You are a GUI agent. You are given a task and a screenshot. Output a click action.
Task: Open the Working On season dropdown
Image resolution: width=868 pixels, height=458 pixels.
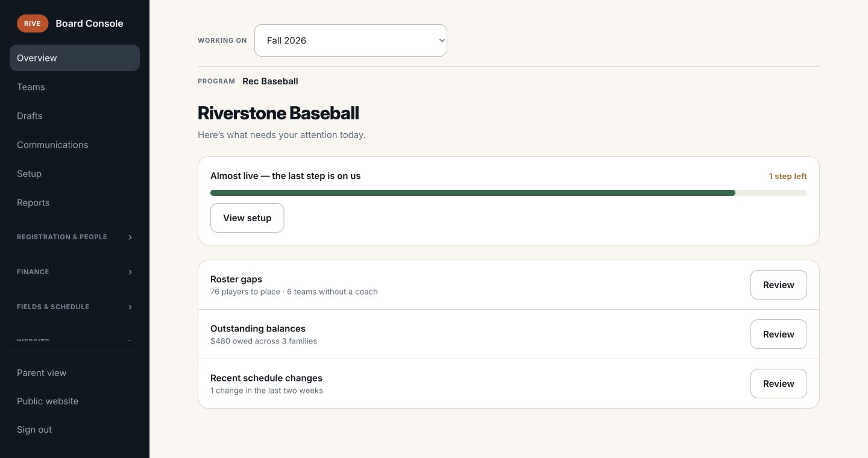351,40
